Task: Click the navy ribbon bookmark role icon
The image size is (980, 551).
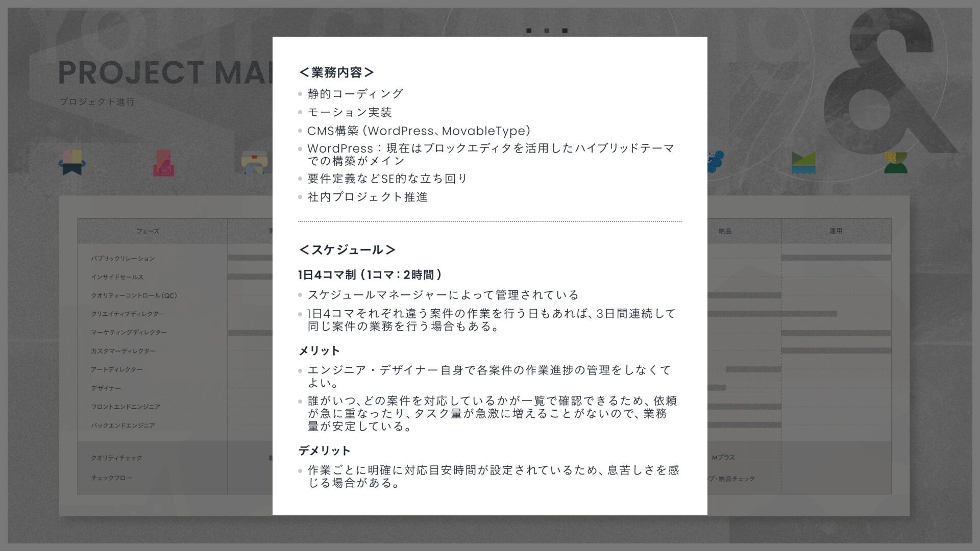Action: tap(72, 163)
